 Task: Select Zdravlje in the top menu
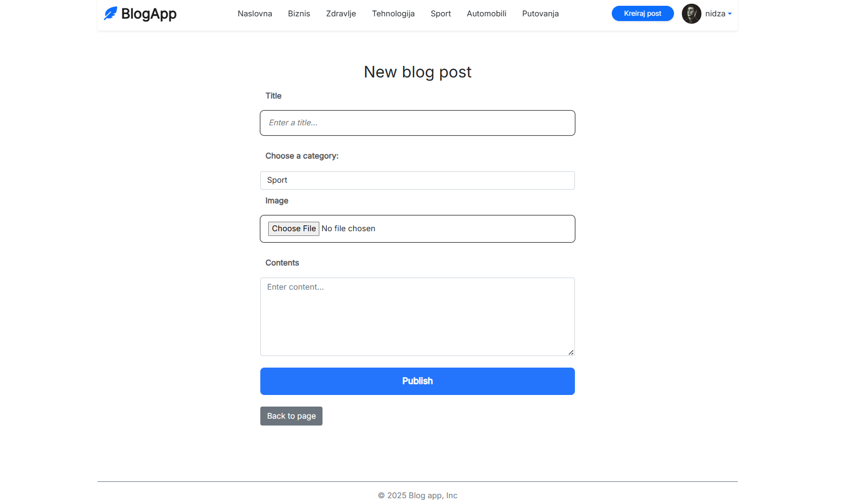341,14
